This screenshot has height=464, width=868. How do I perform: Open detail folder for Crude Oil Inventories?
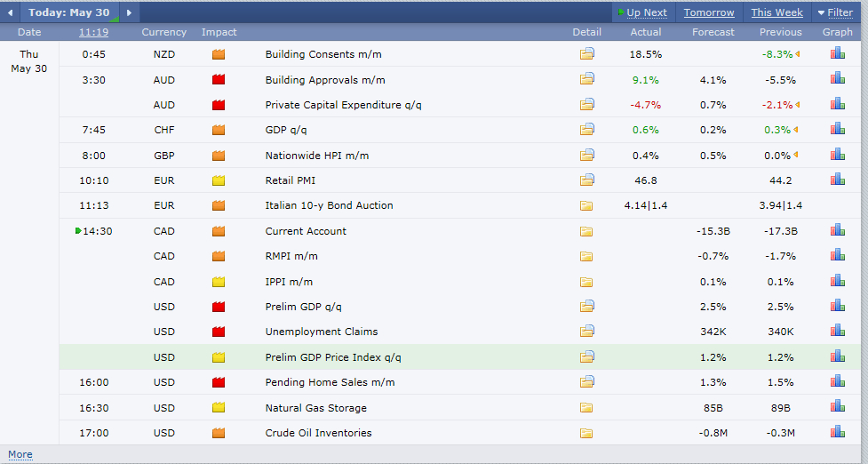click(586, 433)
